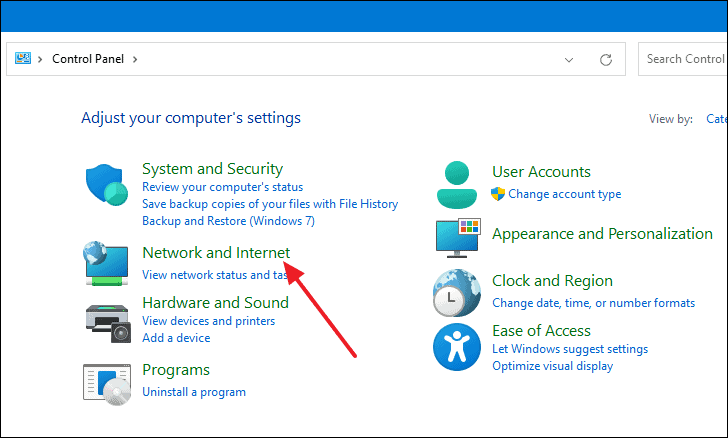Click the Network and Internet globe monitor icon
The width and height of the screenshot is (728, 438).
(x=106, y=263)
